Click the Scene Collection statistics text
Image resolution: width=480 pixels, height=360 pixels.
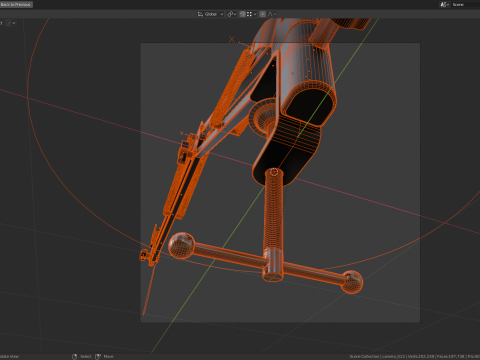click(x=415, y=356)
